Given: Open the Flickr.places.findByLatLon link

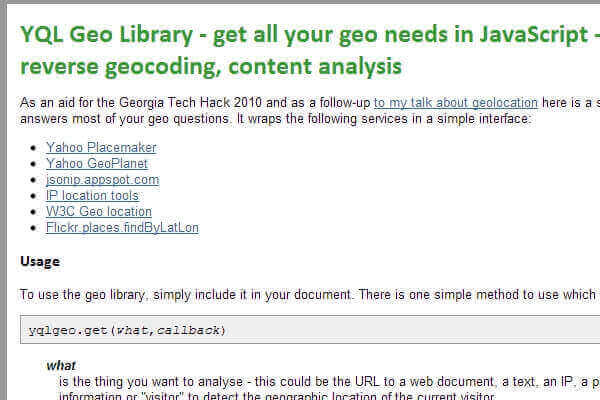Looking at the screenshot, I should pos(122,227).
